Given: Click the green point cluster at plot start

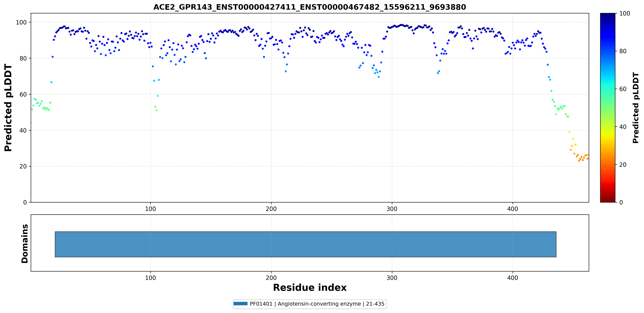Looking at the screenshot, I should [x=40, y=105].
